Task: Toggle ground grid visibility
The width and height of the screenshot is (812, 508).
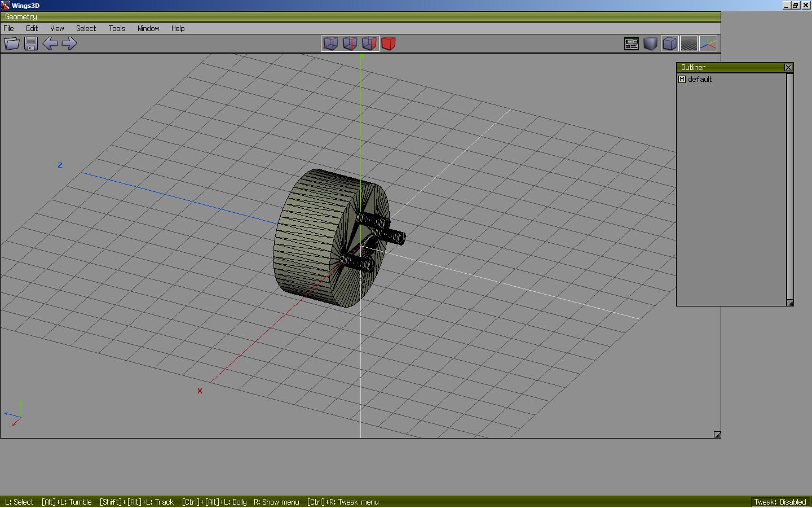Action: (x=689, y=43)
